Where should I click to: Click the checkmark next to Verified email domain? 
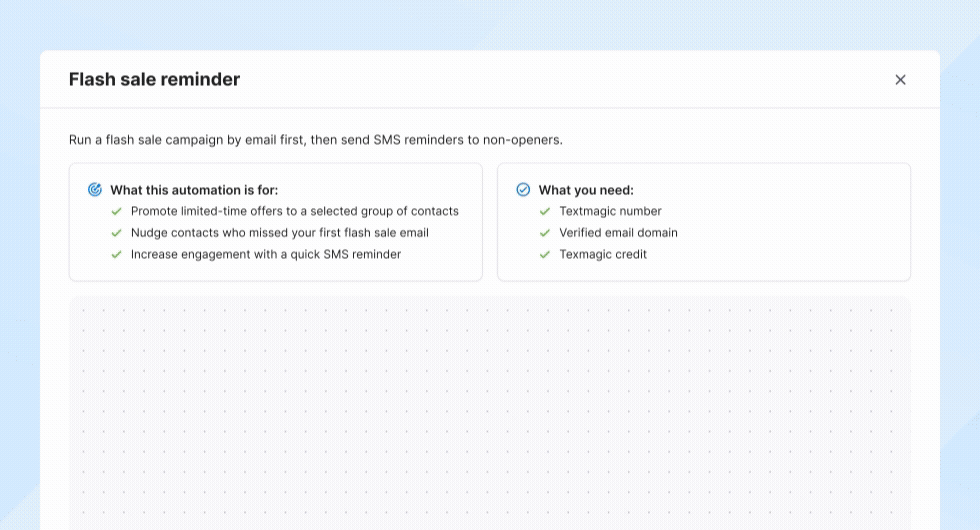point(545,233)
